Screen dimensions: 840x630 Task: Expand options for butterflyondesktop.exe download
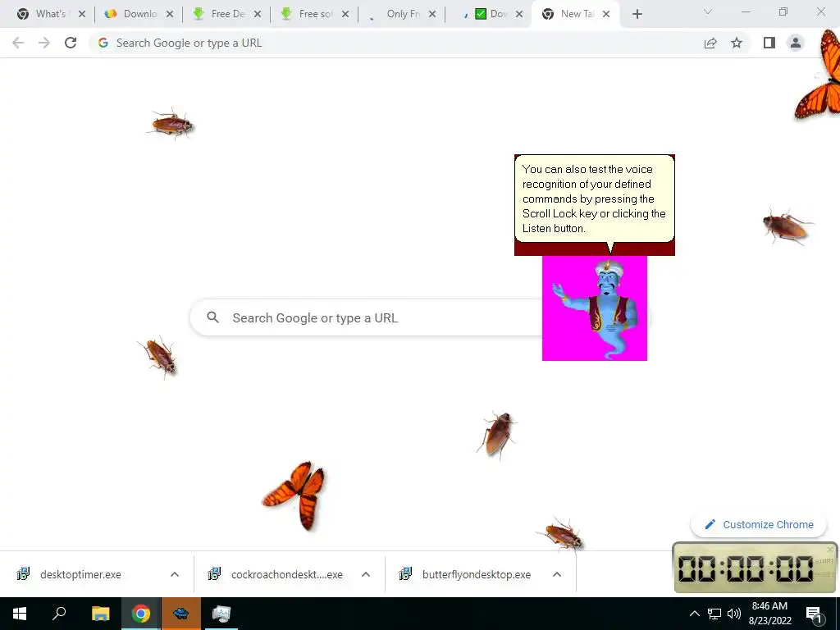[x=557, y=574]
